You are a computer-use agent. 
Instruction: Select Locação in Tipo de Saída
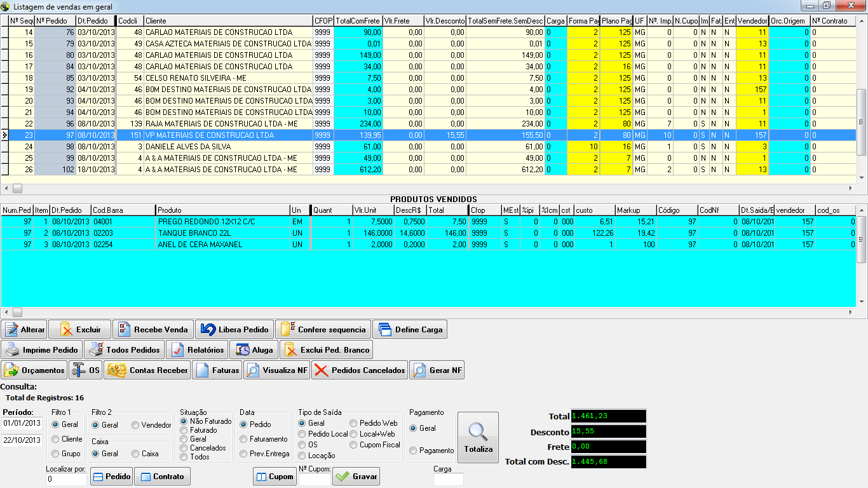pyautogui.click(x=302, y=456)
